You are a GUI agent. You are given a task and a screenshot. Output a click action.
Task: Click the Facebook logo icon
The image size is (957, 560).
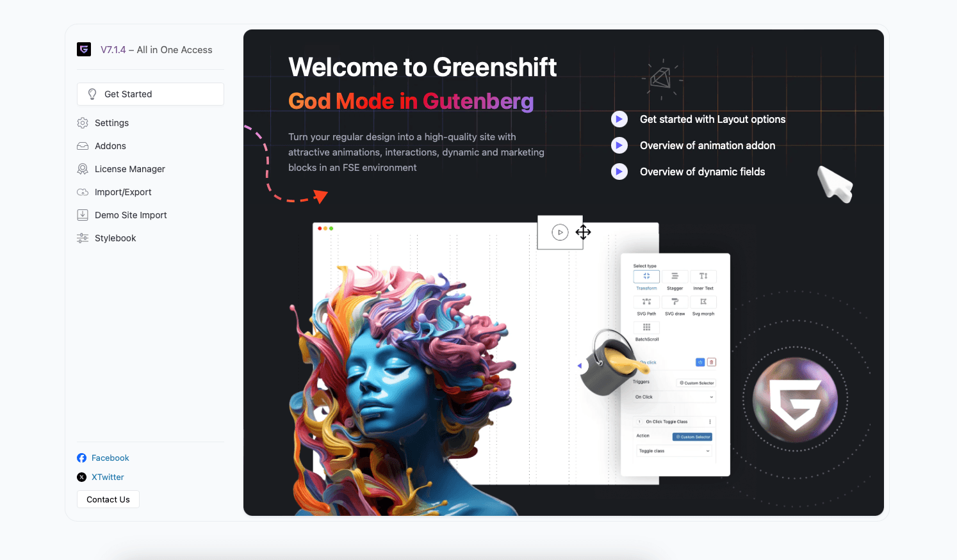(82, 458)
